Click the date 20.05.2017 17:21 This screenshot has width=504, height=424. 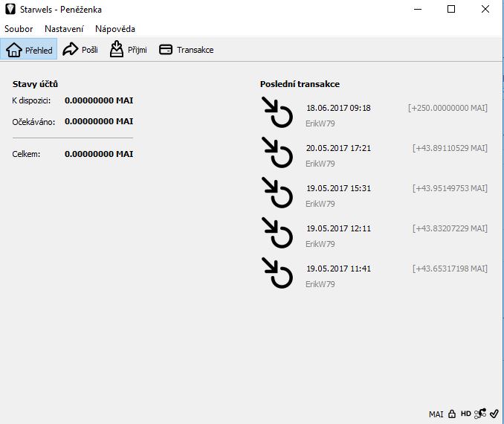click(x=338, y=148)
